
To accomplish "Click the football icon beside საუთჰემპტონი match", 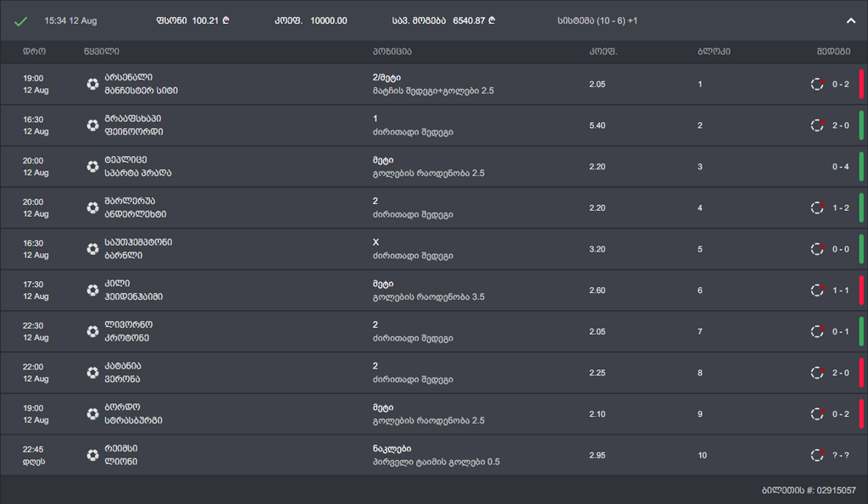I will tap(92, 249).
